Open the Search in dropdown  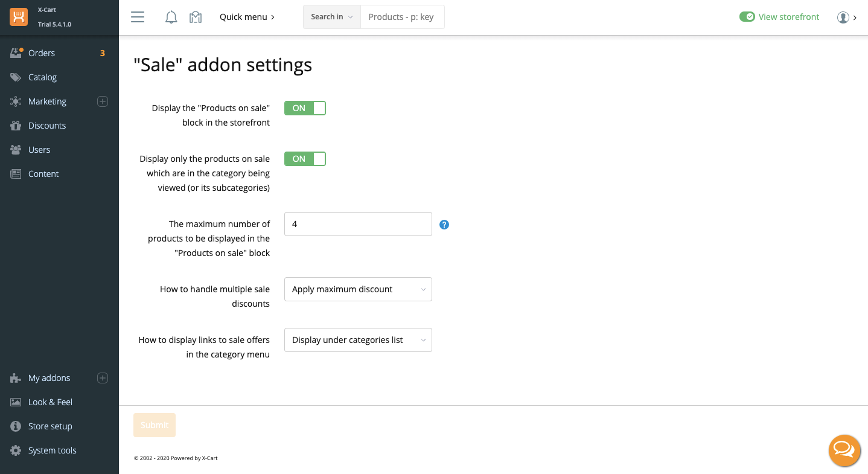[331, 17]
